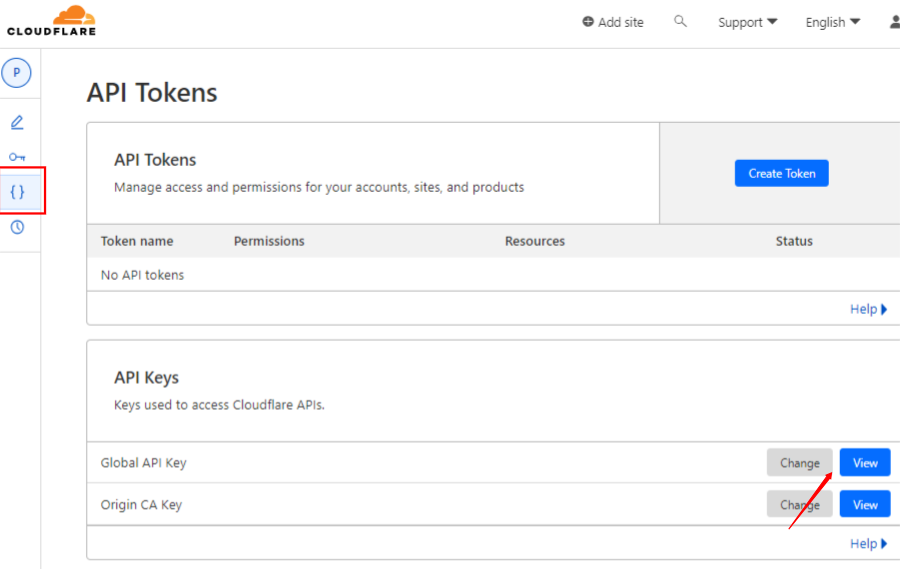Click the Create Token button
Viewport: 900px width, 569px height.
point(781,173)
